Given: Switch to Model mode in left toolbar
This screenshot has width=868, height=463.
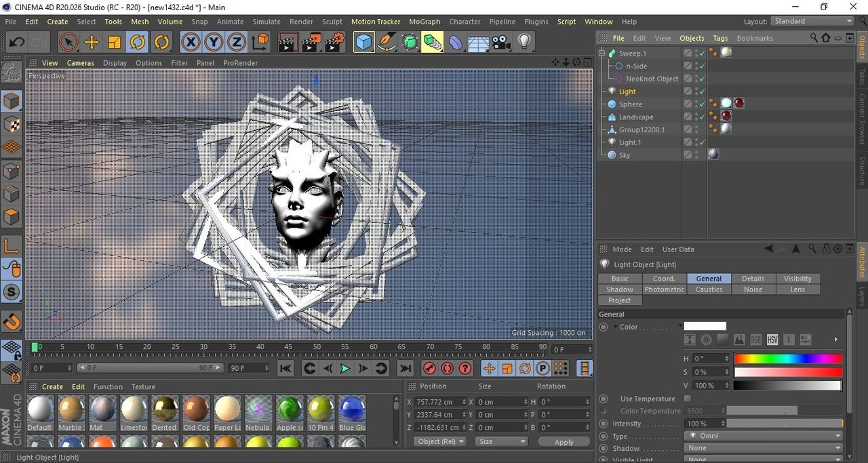Looking at the screenshot, I should point(12,101).
